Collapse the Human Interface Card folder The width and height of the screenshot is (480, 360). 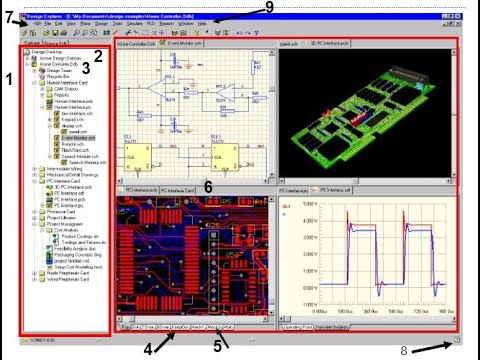(x=34, y=83)
